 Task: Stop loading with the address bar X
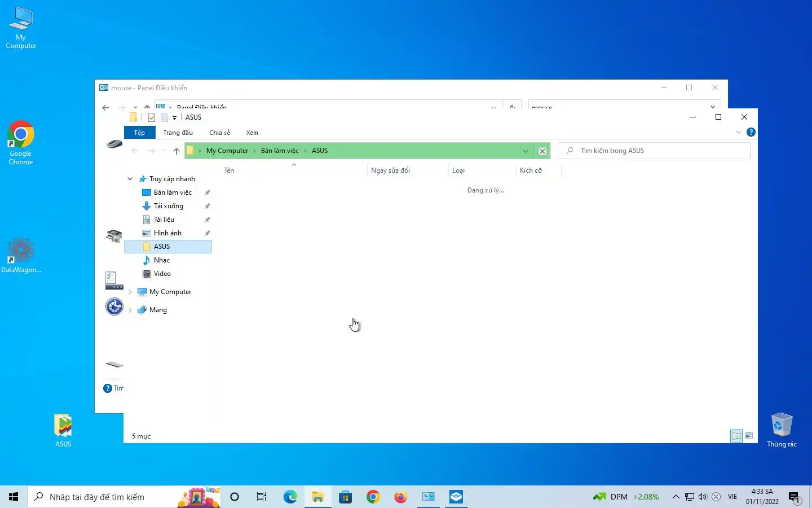tap(542, 151)
